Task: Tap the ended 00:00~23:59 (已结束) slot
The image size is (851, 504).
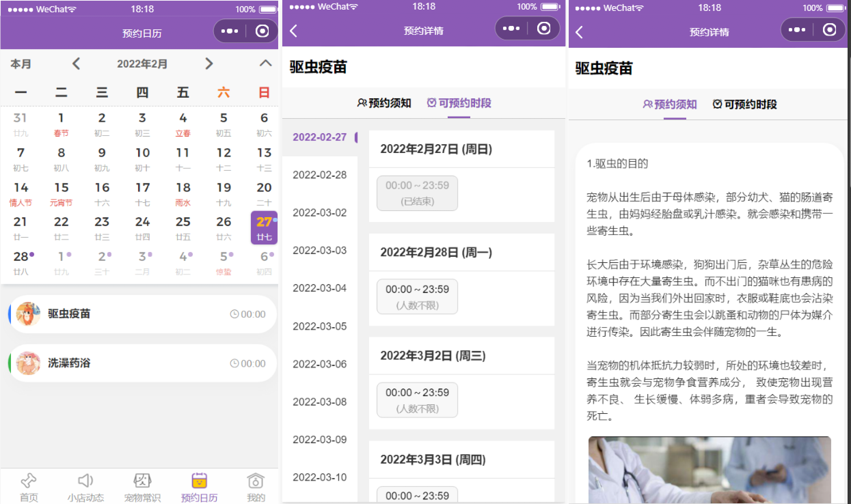Action: coord(417,193)
